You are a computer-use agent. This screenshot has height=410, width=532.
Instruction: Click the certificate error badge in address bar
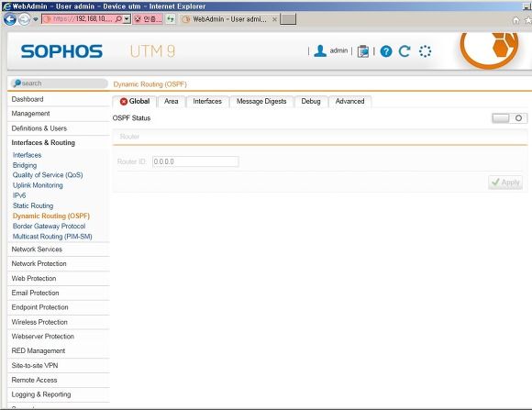pyautogui.click(x=148, y=19)
